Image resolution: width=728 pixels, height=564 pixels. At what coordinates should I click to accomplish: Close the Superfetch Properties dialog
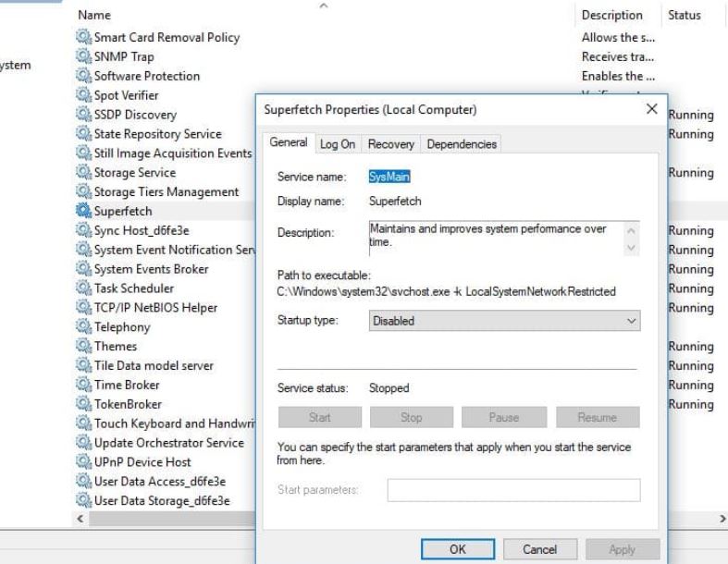click(x=651, y=110)
